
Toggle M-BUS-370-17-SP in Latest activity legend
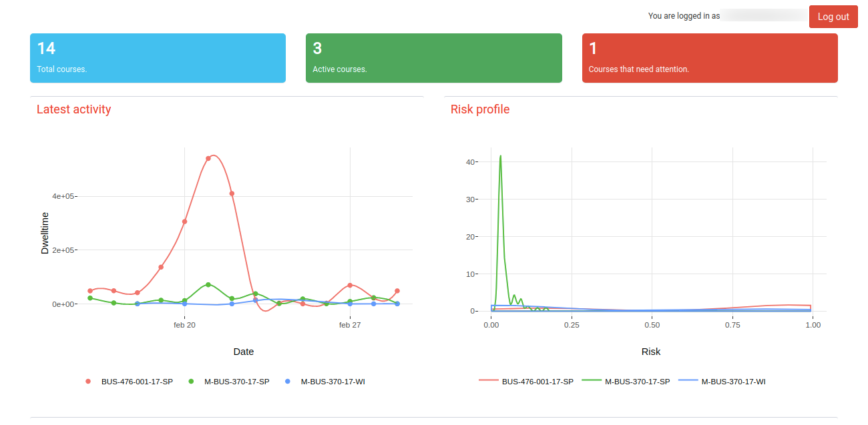229,382
